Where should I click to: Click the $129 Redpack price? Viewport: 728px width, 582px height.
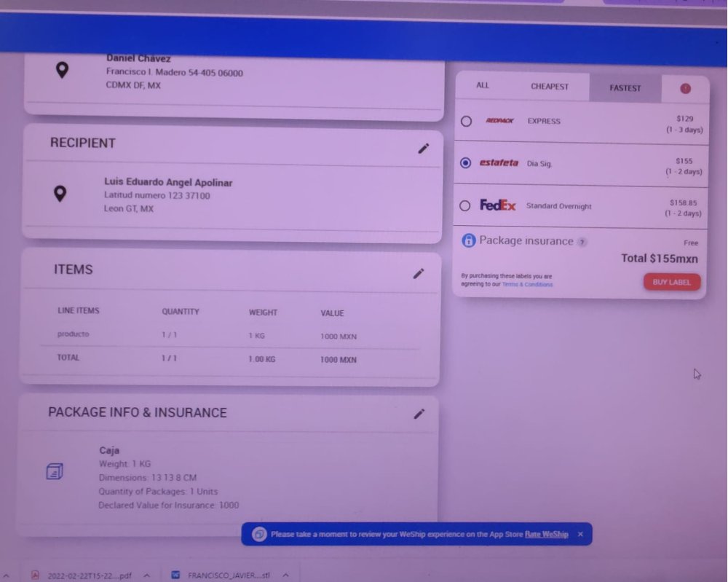click(x=685, y=119)
